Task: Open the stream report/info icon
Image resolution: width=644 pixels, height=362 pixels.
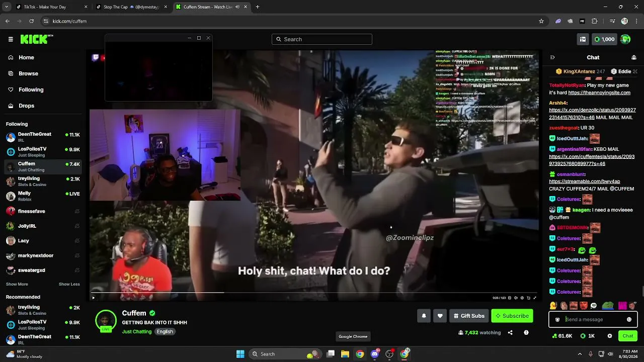Action: tap(526, 332)
